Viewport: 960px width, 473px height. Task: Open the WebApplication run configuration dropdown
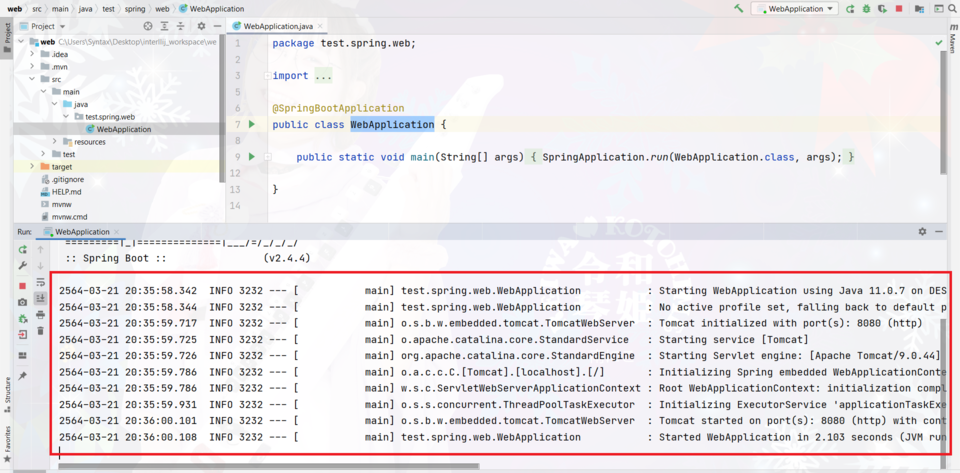(795, 9)
